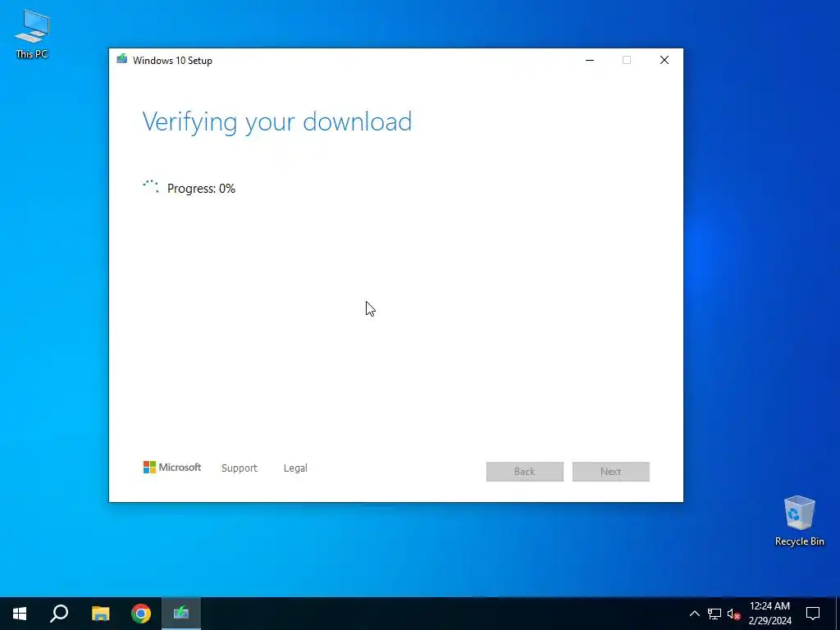The width and height of the screenshot is (840, 630).
Task: Click the Microsoft logo
Action: tap(172, 467)
